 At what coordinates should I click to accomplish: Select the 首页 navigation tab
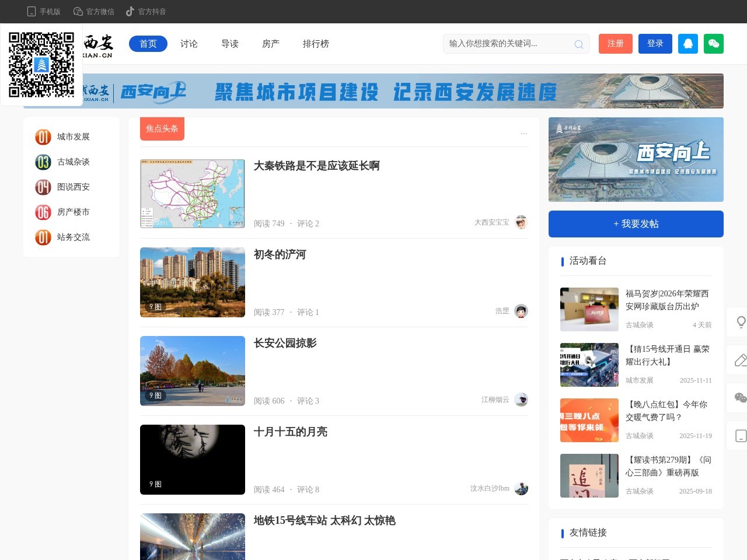tap(148, 44)
